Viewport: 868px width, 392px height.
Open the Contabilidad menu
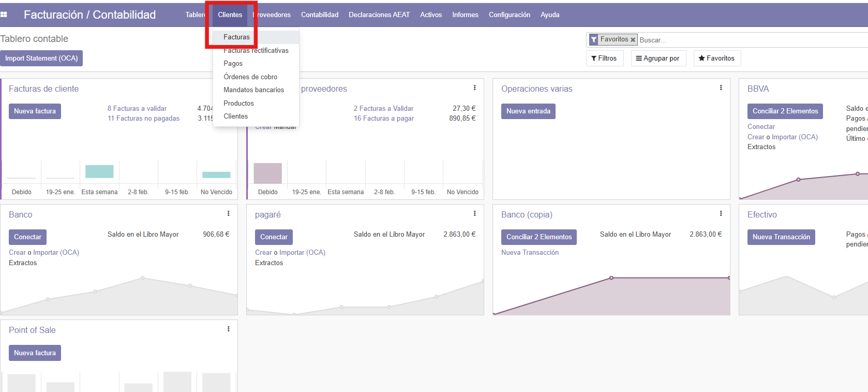[x=320, y=15]
